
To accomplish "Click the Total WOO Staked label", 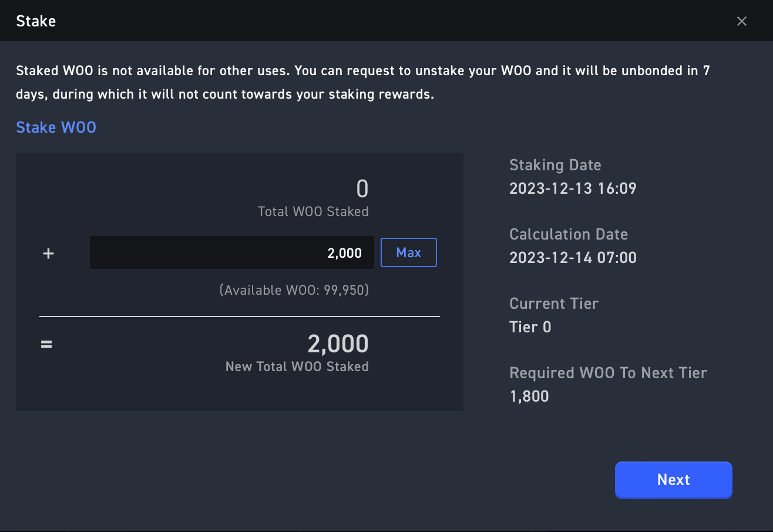I will click(x=313, y=211).
